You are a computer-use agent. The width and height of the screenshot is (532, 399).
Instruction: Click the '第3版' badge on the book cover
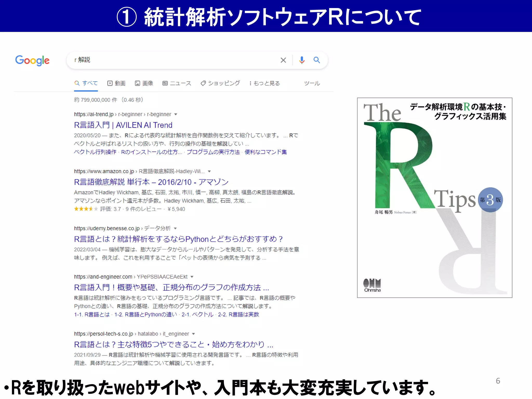490,200
